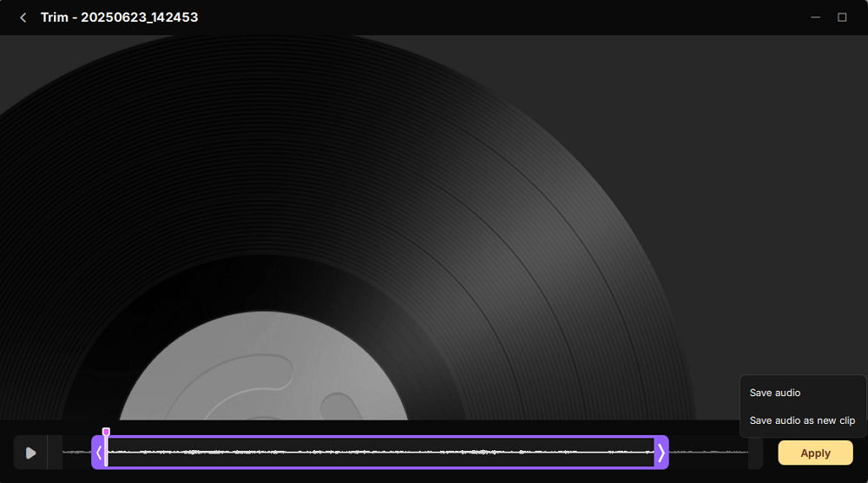Click the left trim handle of the selection
Image resolution: width=868 pixels, height=483 pixels.
(99, 453)
